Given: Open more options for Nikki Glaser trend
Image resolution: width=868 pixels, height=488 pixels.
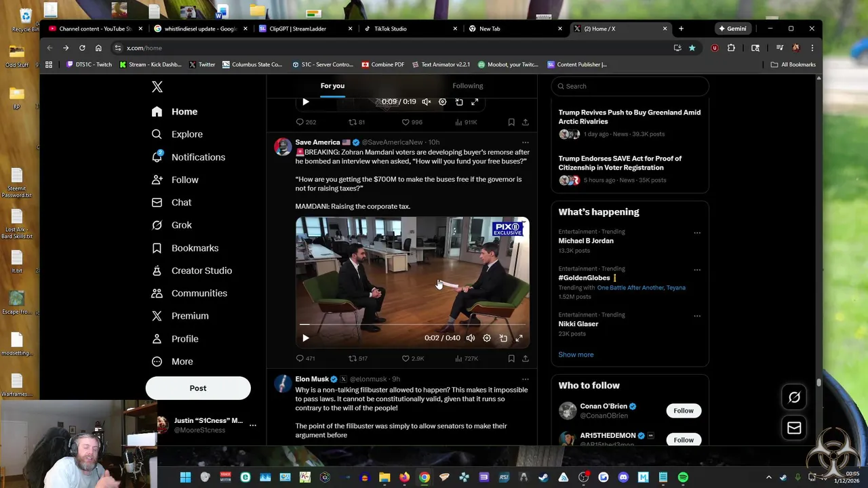Looking at the screenshot, I should (x=697, y=316).
